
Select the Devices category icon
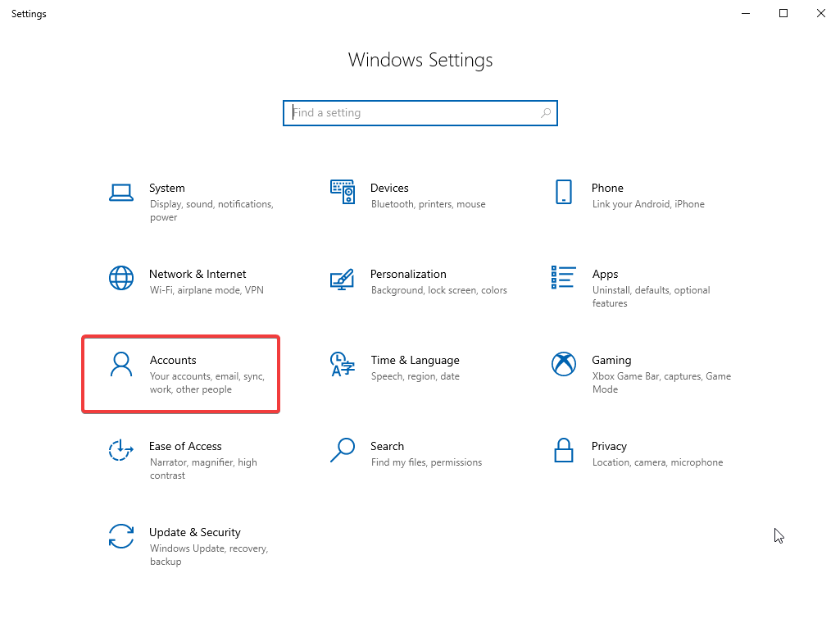click(343, 190)
